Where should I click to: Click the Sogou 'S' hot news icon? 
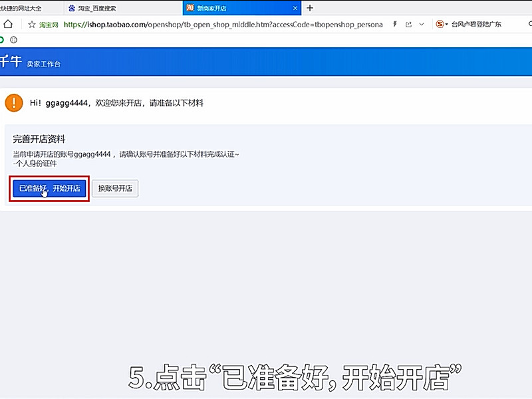(440, 24)
